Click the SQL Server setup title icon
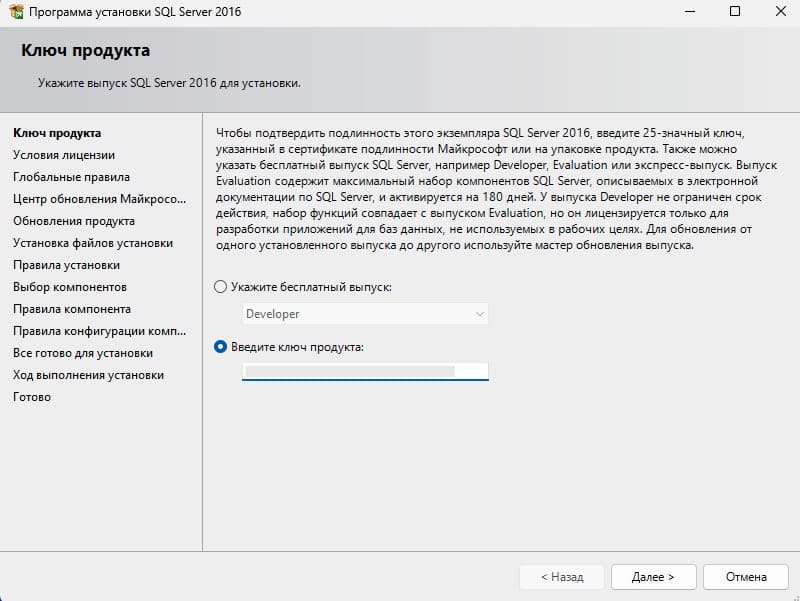Image resolution: width=800 pixels, height=601 pixels. coord(16,11)
